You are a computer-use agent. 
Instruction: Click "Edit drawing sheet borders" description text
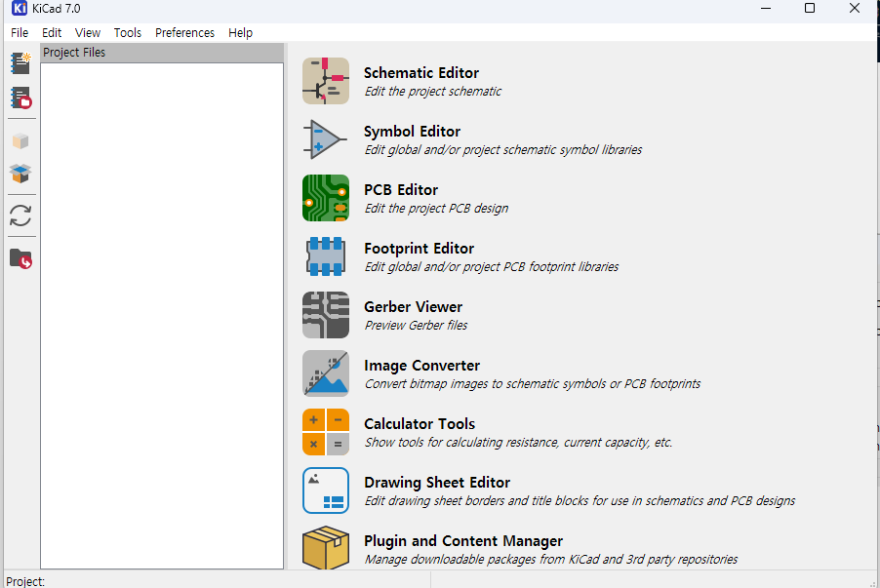580,501
